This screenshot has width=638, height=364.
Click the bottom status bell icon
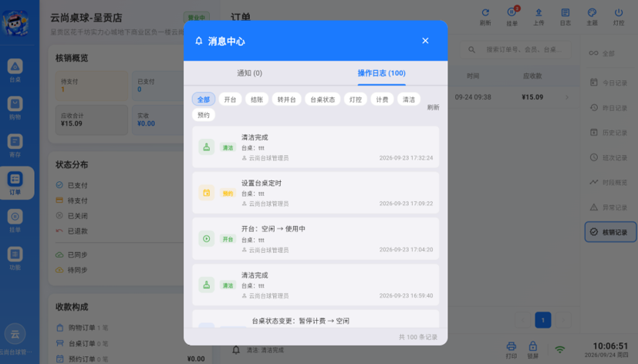click(x=236, y=350)
